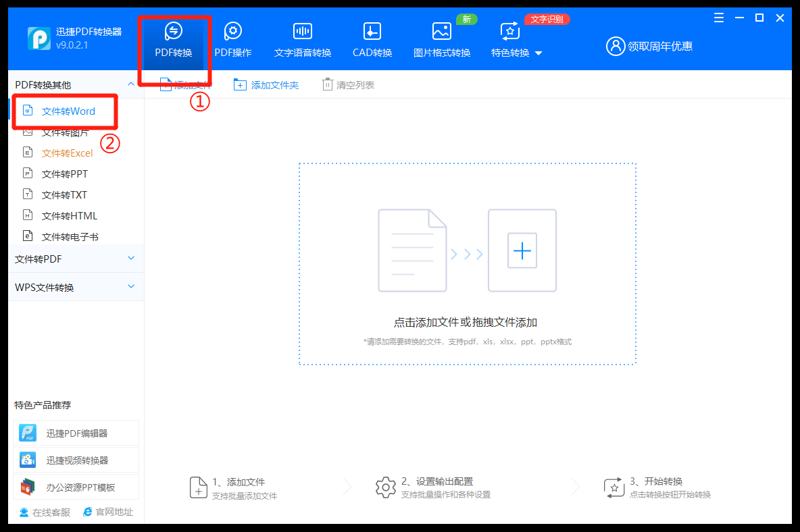Click the 文字识别 red badge
The width and height of the screenshot is (800, 532).
[x=547, y=20]
